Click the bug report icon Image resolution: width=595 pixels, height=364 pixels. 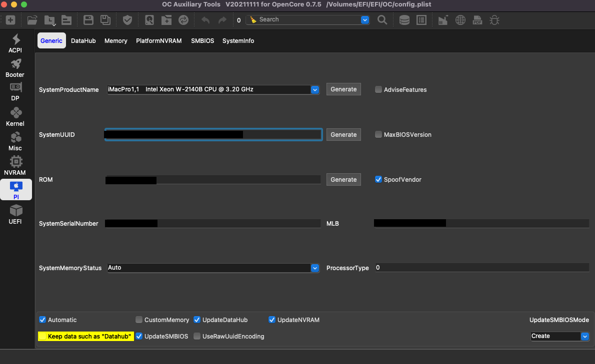coord(494,20)
